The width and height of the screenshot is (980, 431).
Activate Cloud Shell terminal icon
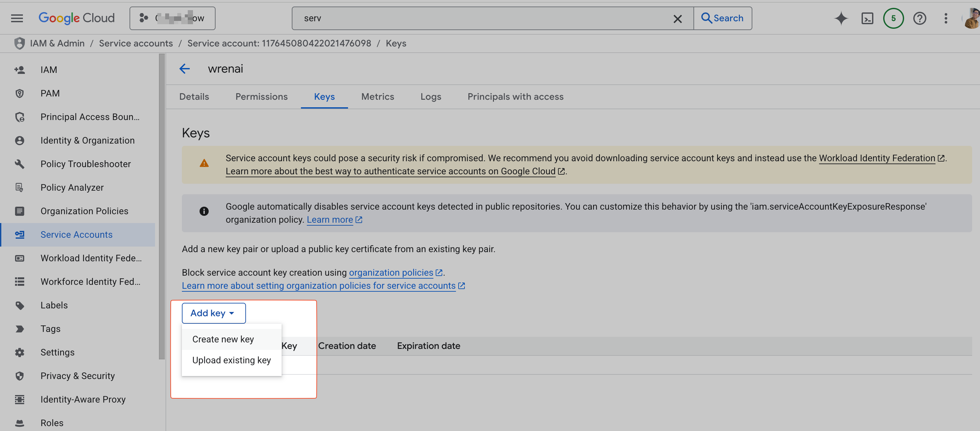pos(867,18)
